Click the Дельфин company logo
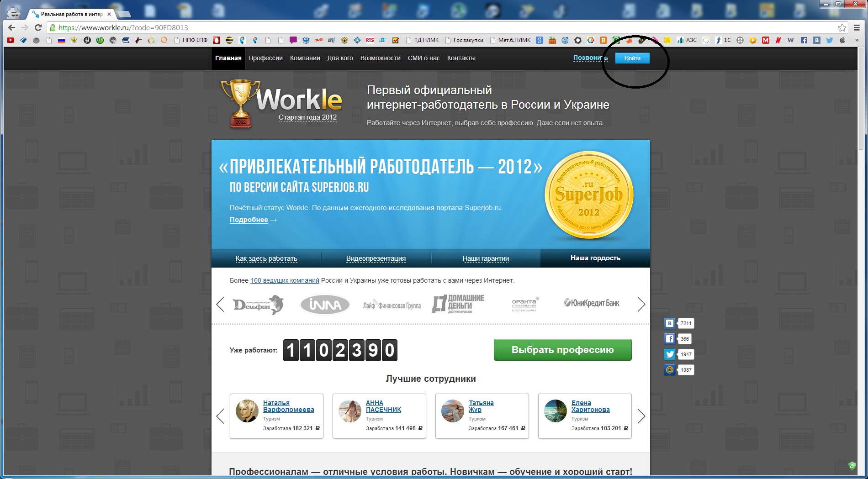The image size is (868, 479). pyautogui.click(x=259, y=305)
